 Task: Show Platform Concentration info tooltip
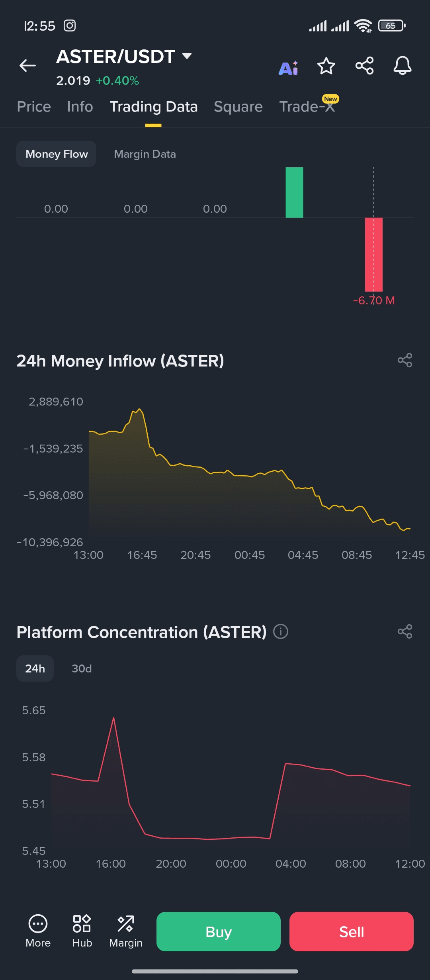[x=281, y=632]
